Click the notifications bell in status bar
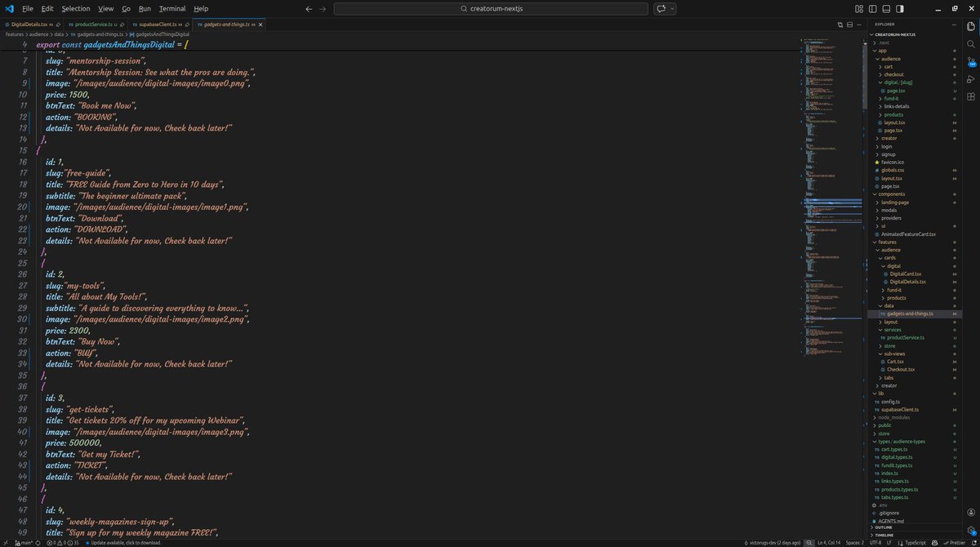The image size is (980, 547). click(x=973, y=542)
